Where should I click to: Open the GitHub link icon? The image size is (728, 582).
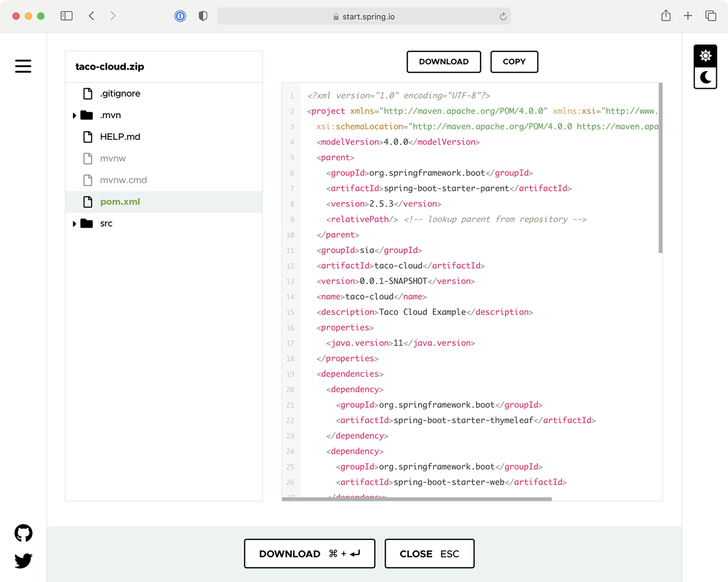23,533
